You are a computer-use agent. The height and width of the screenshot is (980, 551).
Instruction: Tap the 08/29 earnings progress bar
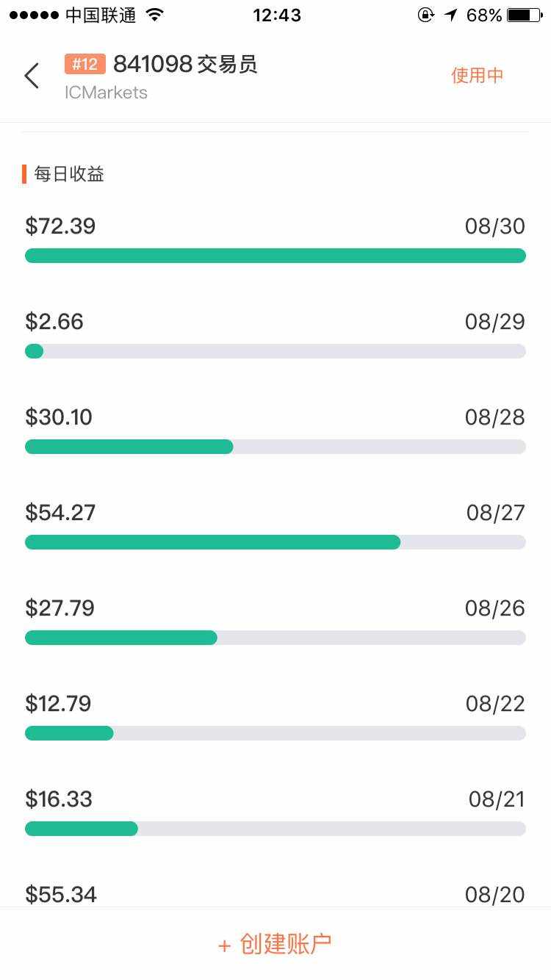click(275, 351)
